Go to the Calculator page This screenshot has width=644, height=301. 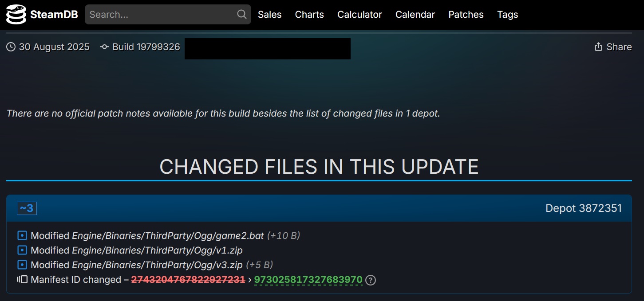coord(360,15)
